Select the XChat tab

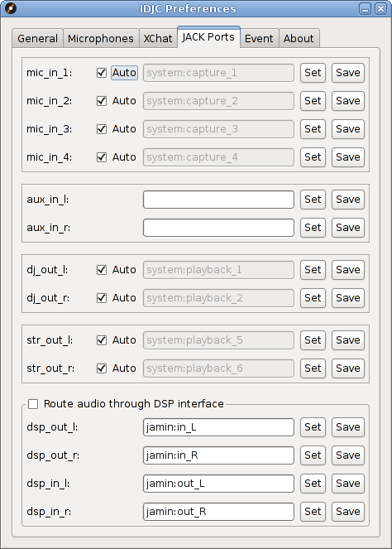click(158, 39)
